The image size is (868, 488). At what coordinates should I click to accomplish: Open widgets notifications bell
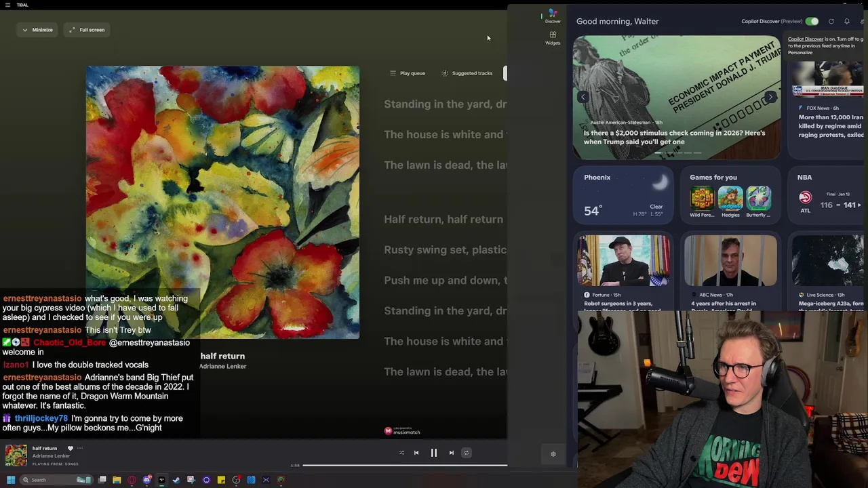click(x=847, y=22)
